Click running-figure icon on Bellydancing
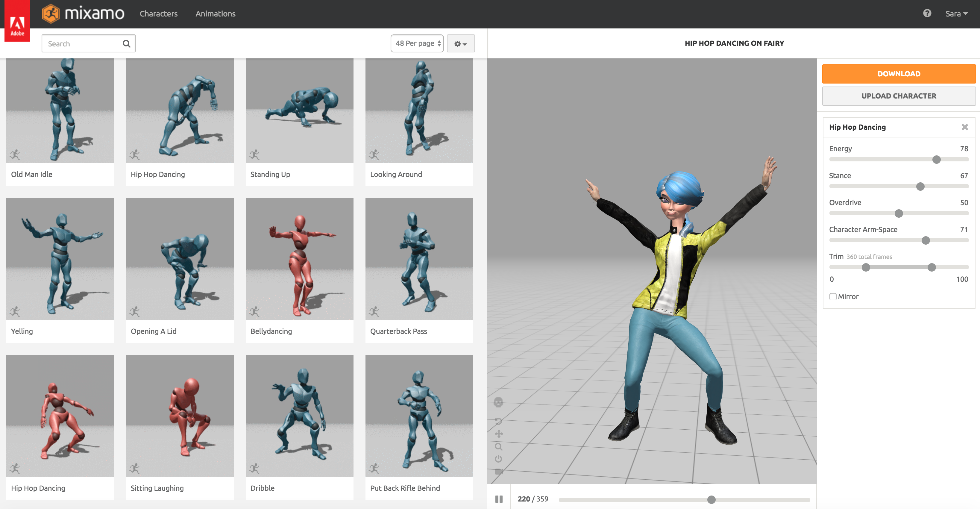This screenshot has height=509, width=980. 254,312
